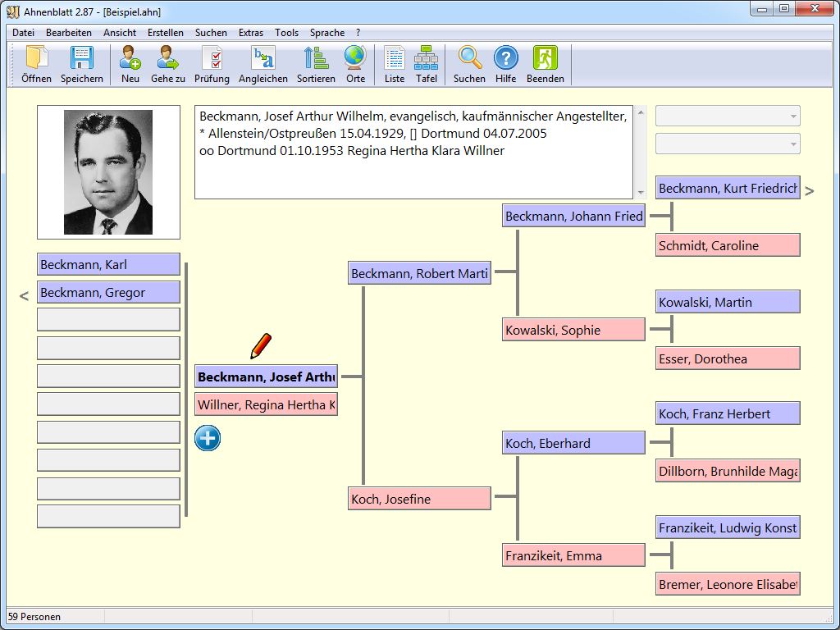Open the Ansicht menu
Viewport: 840px width, 630px height.
[x=120, y=33]
